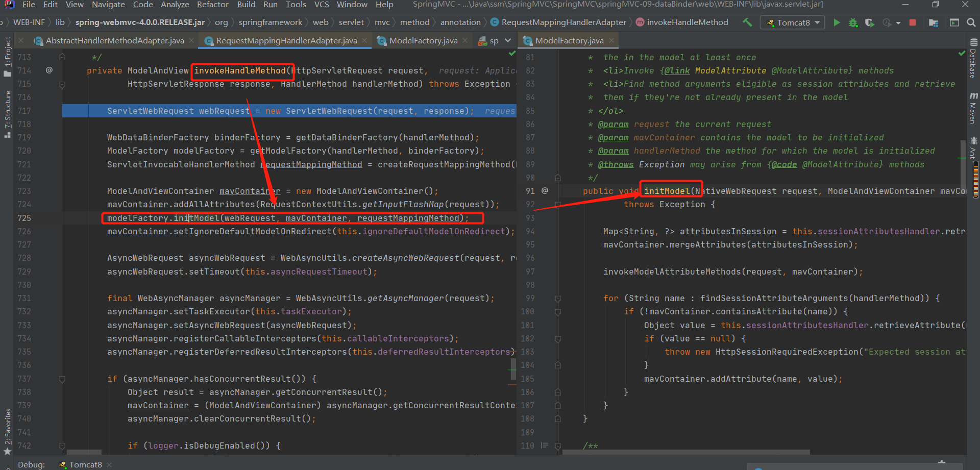Run Tomcat8 with the green play icon
This screenshot has width=980, height=470.
point(837,22)
